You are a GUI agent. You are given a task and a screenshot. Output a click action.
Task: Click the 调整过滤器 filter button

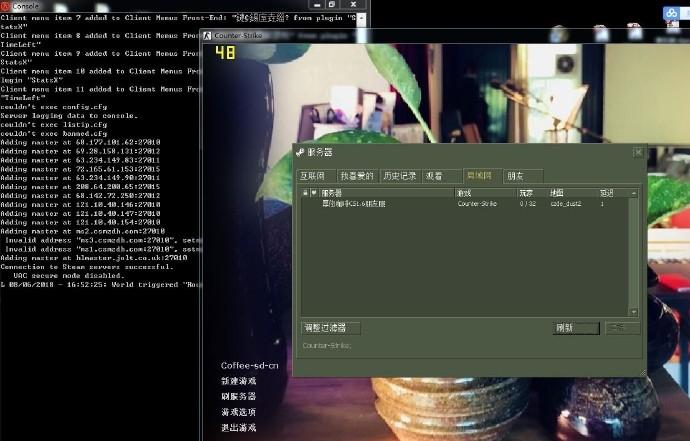point(330,328)
